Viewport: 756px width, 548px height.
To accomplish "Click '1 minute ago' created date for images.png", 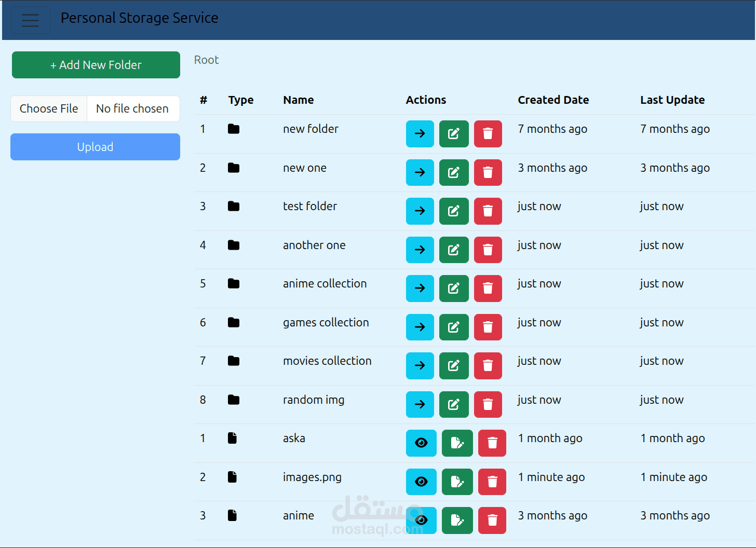I will coord(551,477).
